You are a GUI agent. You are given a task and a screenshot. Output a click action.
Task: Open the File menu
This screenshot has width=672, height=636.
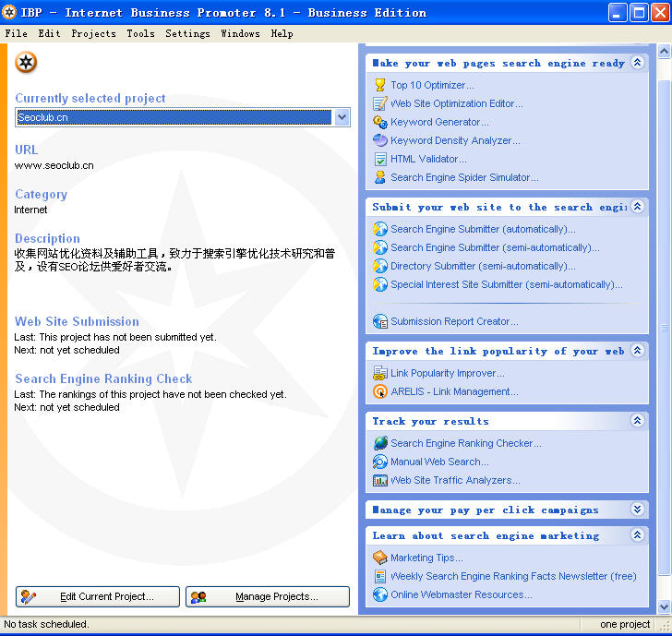[17, 33]
